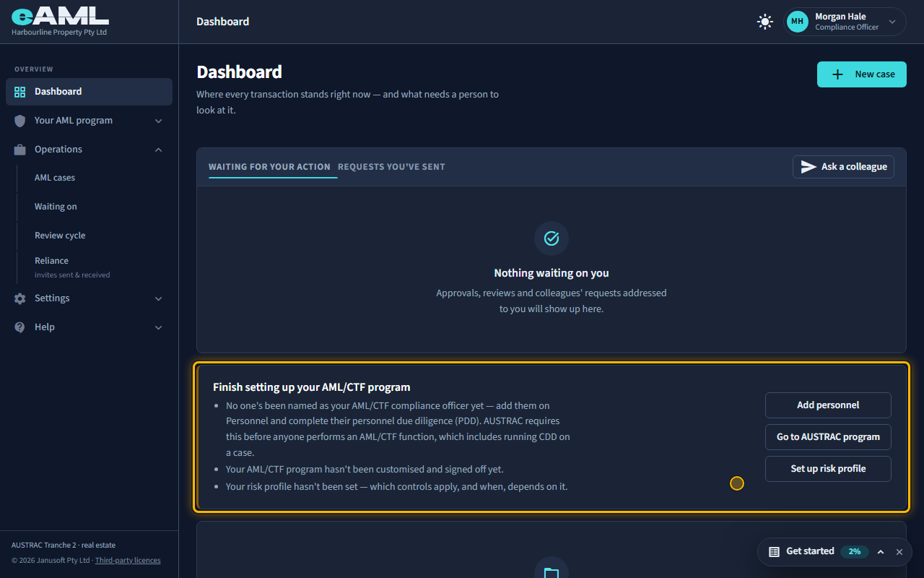924x578 pixels.
Task: Expand the Help chevron
Action: (x=159, y=327)
